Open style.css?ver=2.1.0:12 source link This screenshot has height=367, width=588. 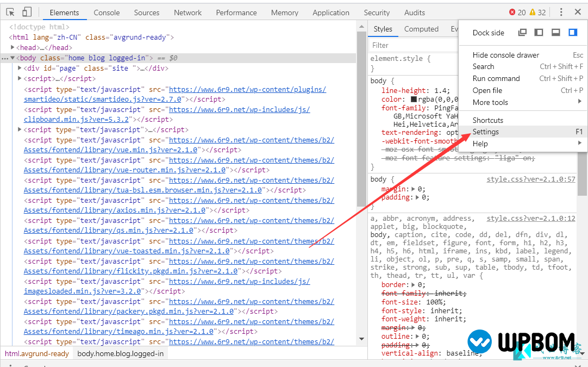click(x=531, y=218)
